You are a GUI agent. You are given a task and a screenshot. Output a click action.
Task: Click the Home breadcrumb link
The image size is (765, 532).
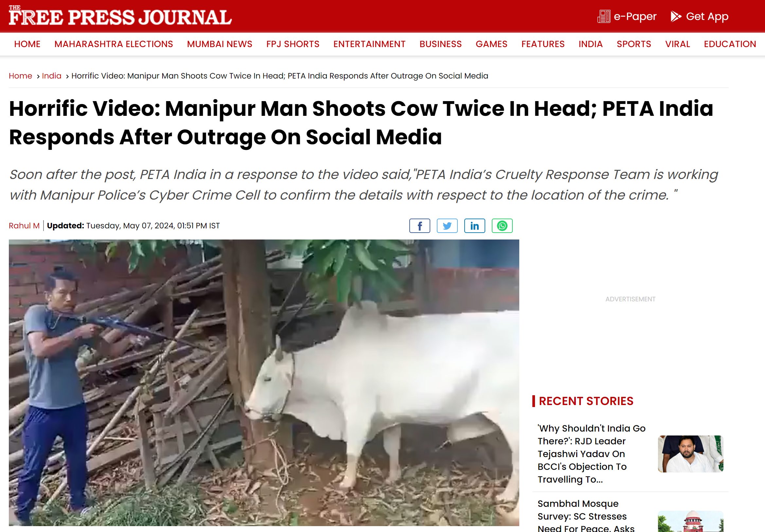(20, 76)
